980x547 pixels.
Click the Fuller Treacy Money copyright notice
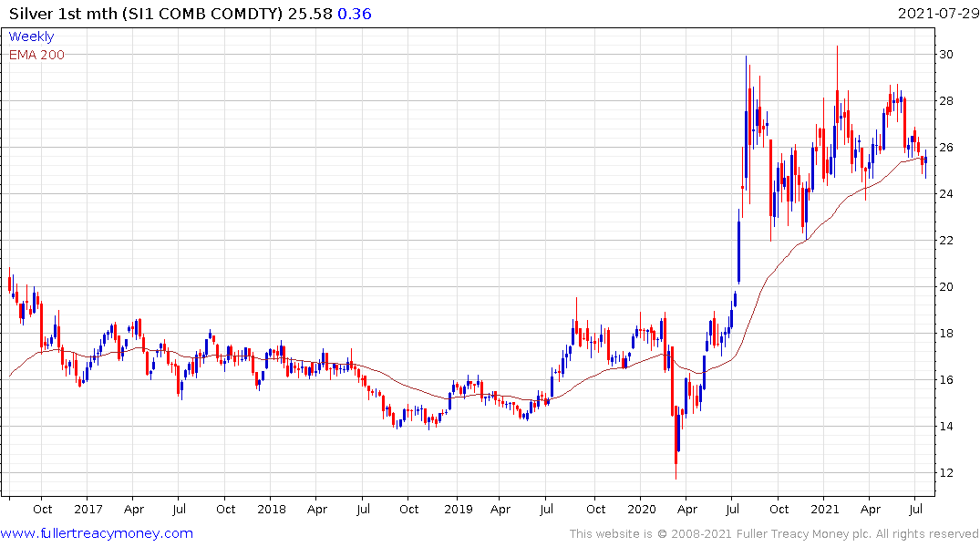pyautogui.click(x=774, y=534)
